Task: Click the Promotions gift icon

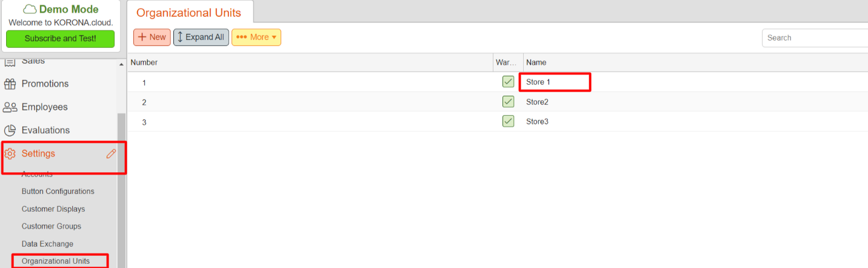Action: click(10, 84)
